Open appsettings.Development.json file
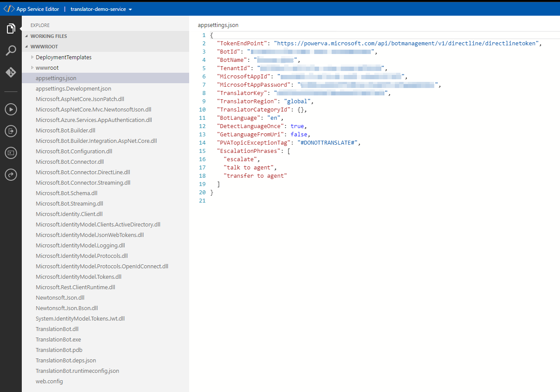560x392 pixels. click(73, 88)
